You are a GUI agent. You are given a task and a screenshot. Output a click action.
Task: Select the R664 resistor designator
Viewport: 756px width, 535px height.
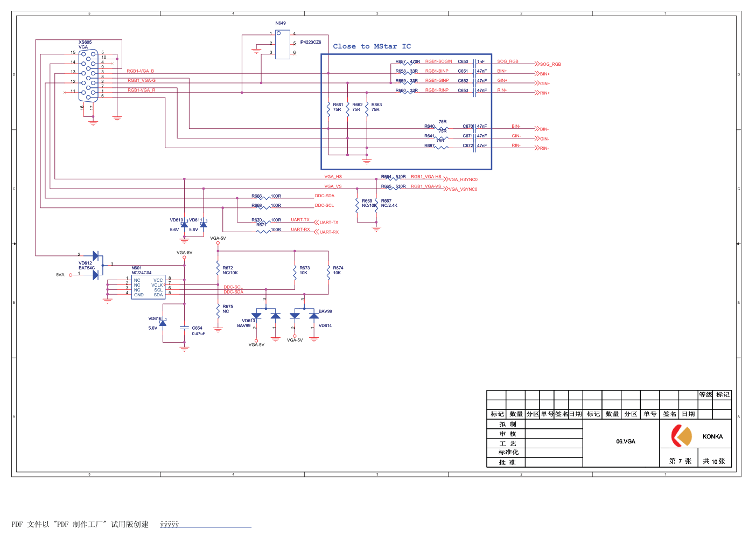coord(386,177)
